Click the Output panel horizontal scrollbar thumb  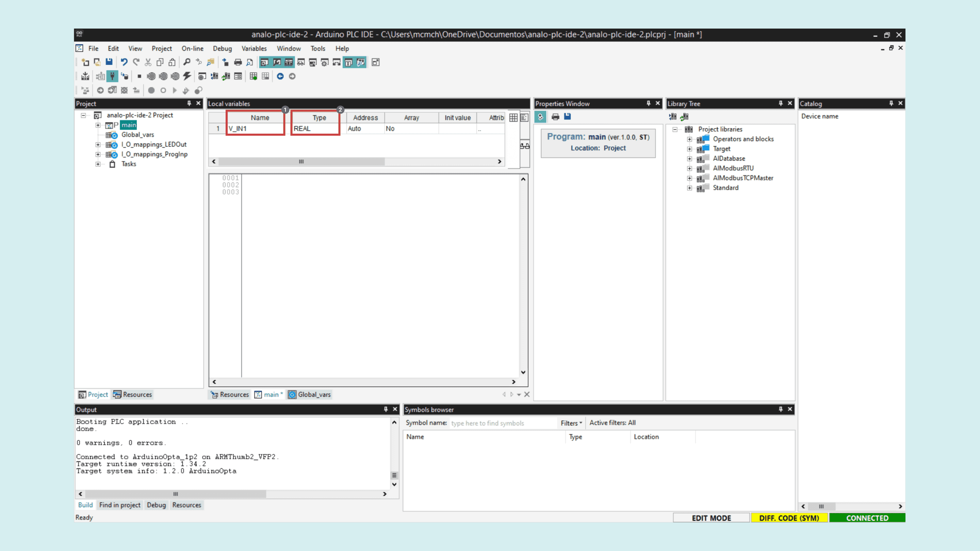[x=175, y=494]
